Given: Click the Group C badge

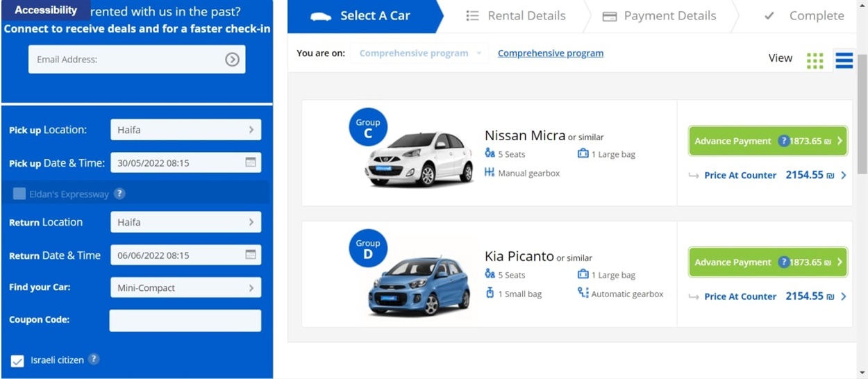Looking at the screenshot, I should tap(368, 128).
